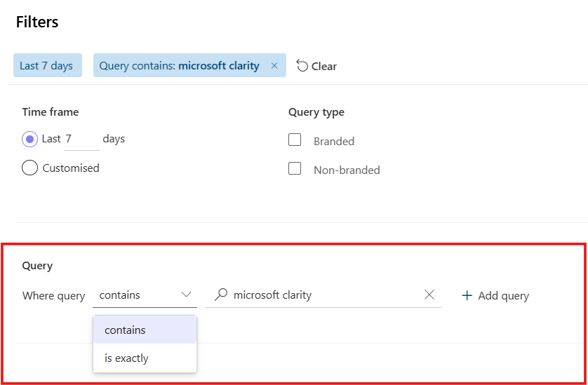
Task: Select the Last days radio button
Action: pos(29,139)
